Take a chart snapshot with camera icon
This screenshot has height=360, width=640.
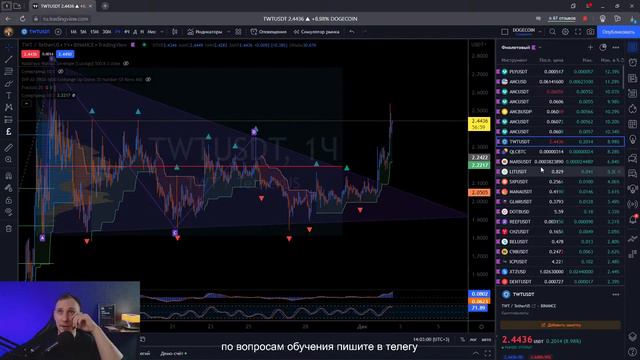click(591, 32)
